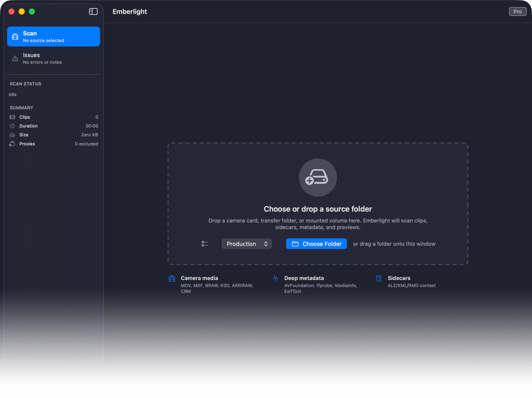This screenshot has height=398, width=532.
Task: Click the SUMMARY section header
Action: coord(22,108)
